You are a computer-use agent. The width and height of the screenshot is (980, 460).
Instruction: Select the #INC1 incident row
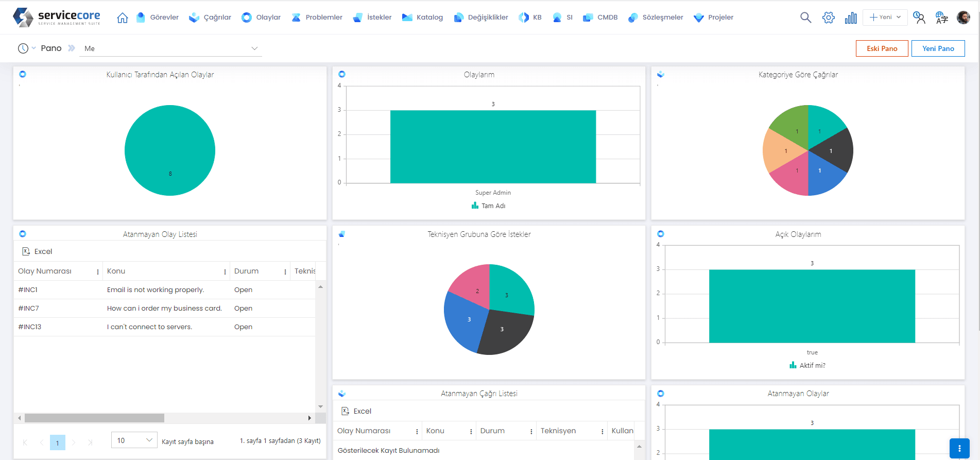(165, 290)
